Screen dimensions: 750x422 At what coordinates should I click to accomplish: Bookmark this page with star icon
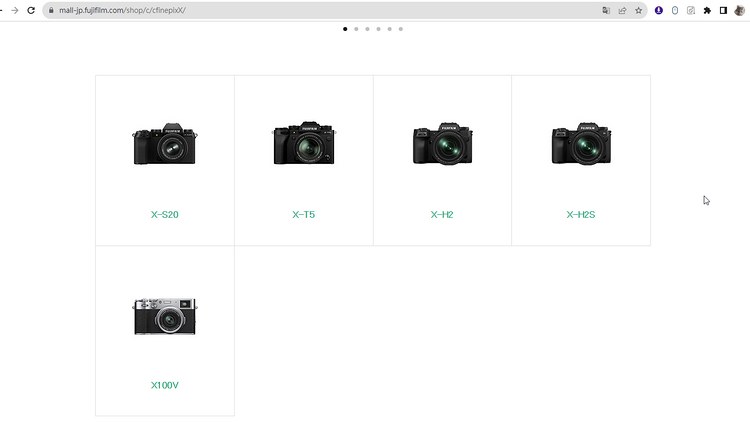pyautogui.click(x=639, y=10)
